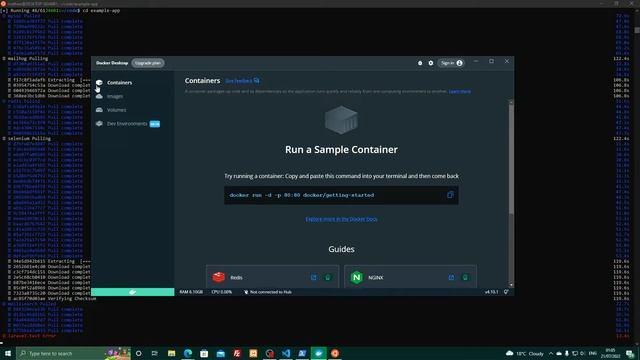Click the weather Cloudy widget in taskbar
640x360 pixels.
pos(524,353)
